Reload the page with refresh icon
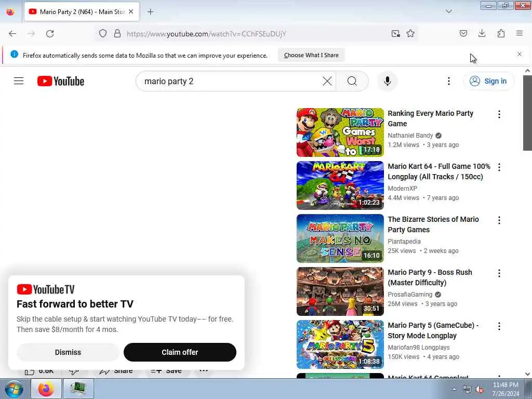 click(50, 34)
